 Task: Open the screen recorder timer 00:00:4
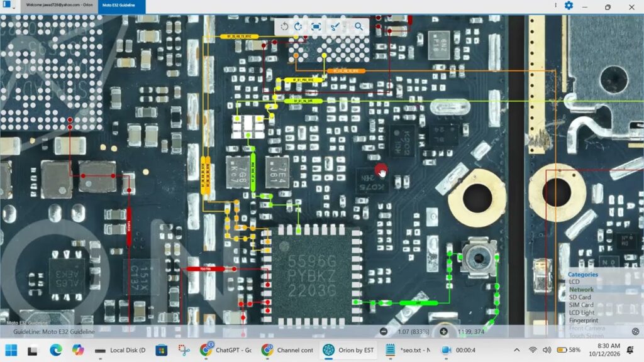458,350
